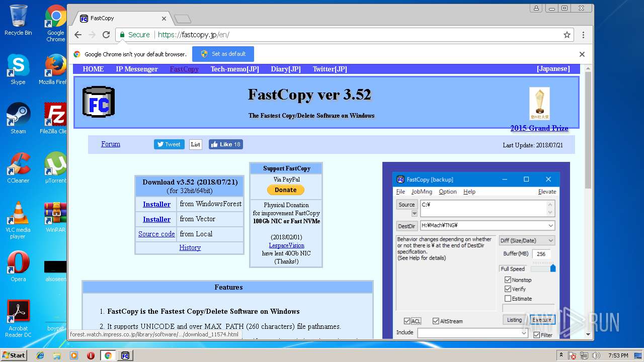Image resolution: width=644 pixels, height=362 pixels.
Task: Launch uTorrent from the desktop shortcut
Action: 55,168
